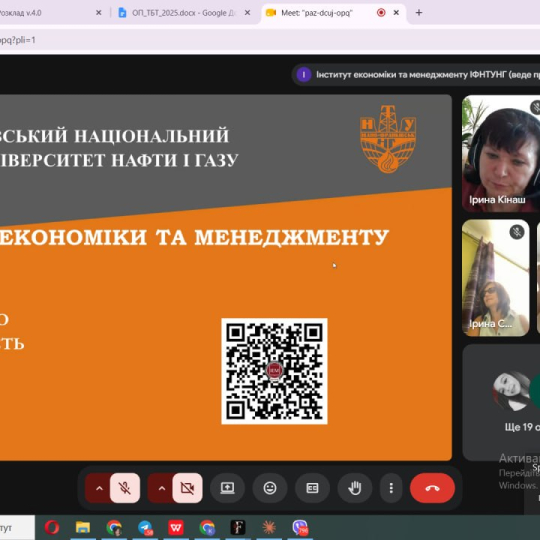The width and height of the screenshot is (540, 540).
Task: Click the present screen icon
Action: [x=227, y=488]
